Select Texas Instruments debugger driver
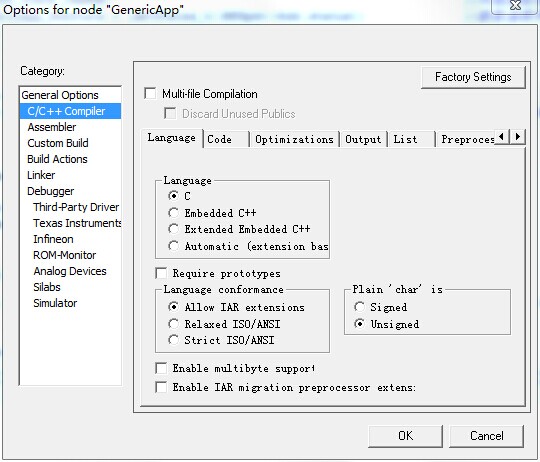The image size is (540, 462). (x=77, y=223)
